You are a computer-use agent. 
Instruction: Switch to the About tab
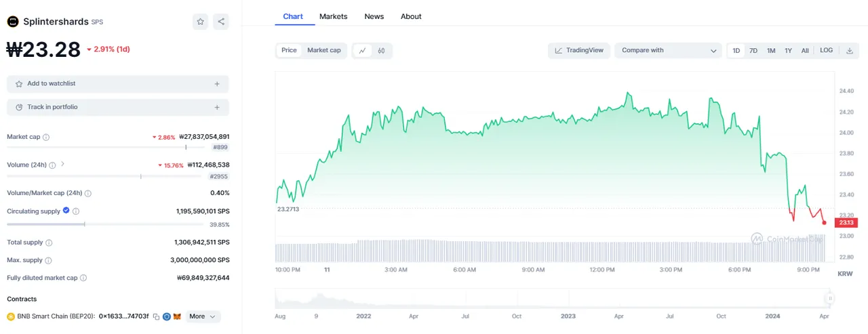tap(411, 16)
